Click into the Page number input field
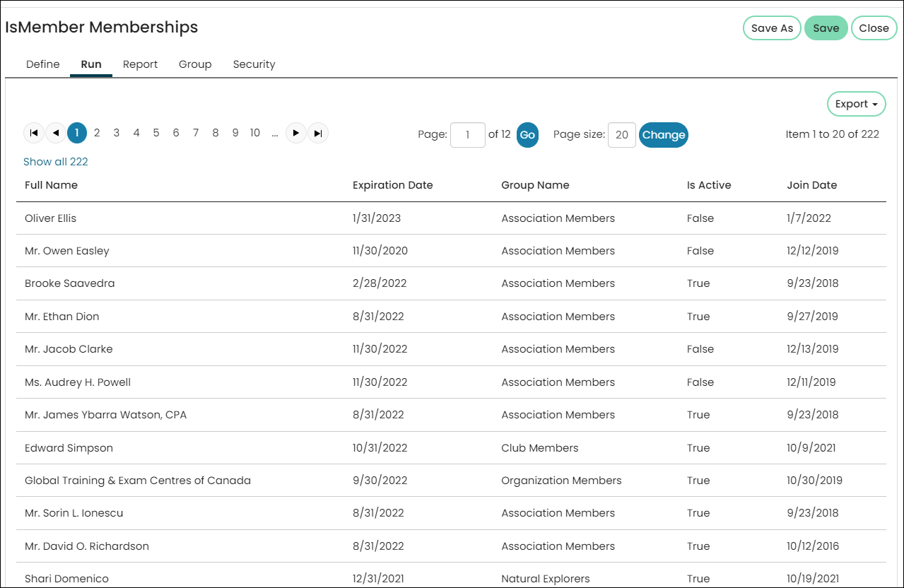This screenshot has height=588, width=904. [x=467, y=135]
